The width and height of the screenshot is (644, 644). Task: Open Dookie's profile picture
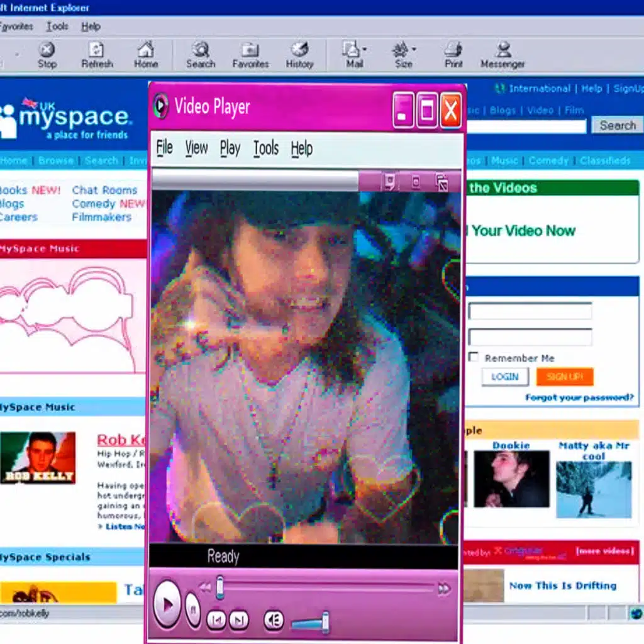pyautogui.click(x=511, y=479)
